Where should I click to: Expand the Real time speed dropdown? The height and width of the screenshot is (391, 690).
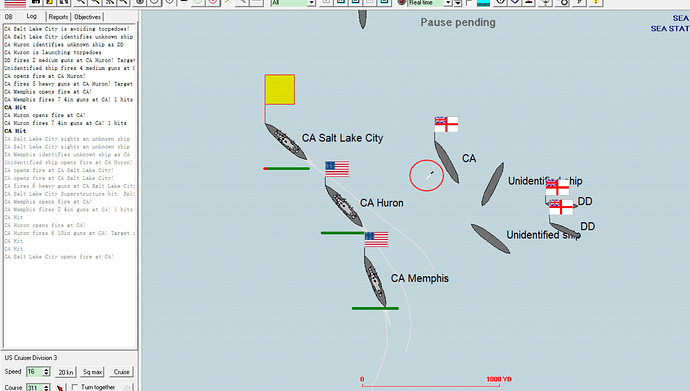pyautogui.click(x=448, y=3)
